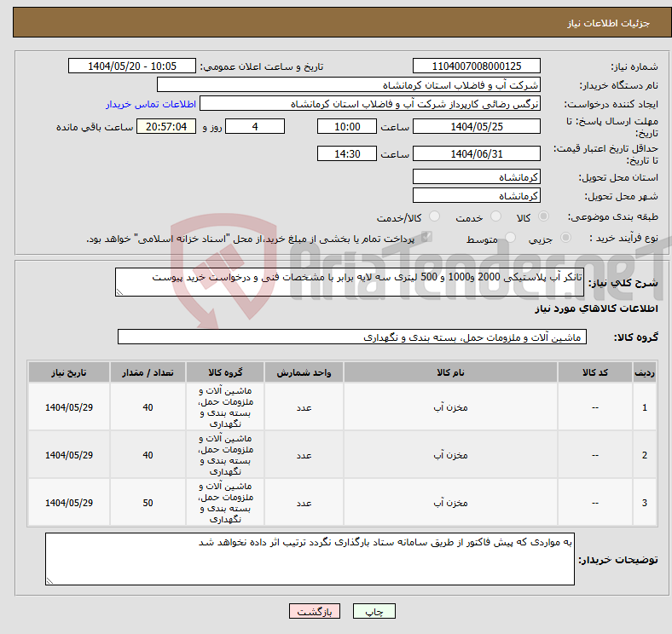Image resolution: width=672 pixels, height=634 pixels.
Task: Click the price validity date 1404/06/31
Action: (x=476, y=153)
